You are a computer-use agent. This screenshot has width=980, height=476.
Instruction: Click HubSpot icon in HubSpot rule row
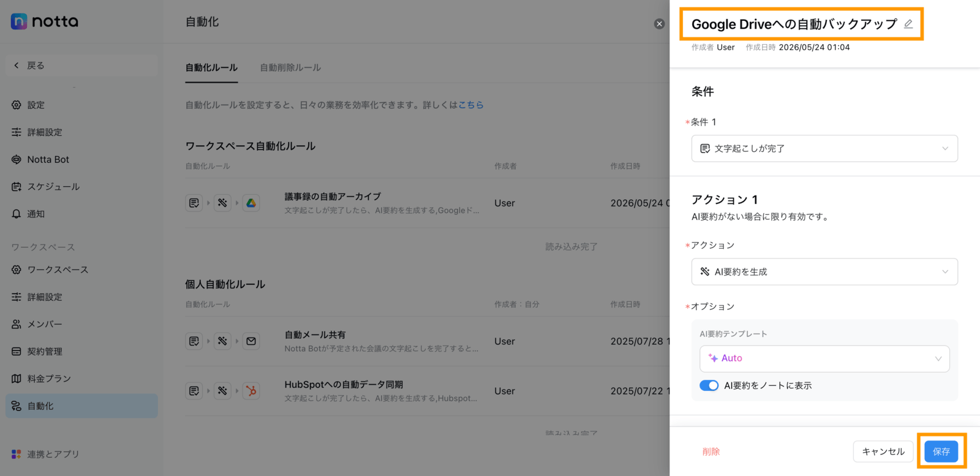click(251, 391)
